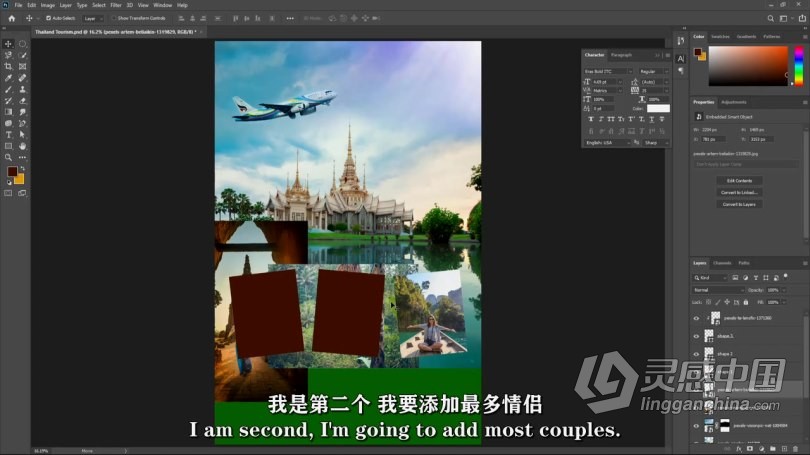Open the anti-aliasing Sharp dropdown
The image size is (810, 455).
656,143
